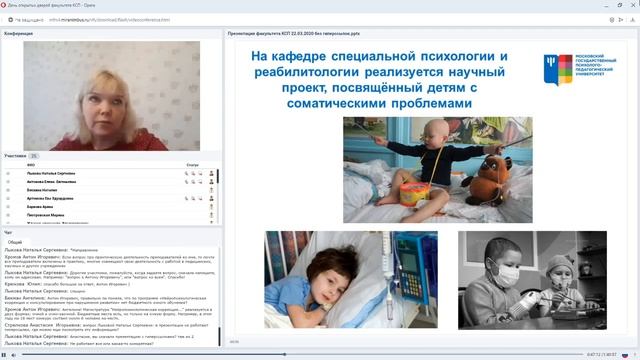This screenshot has width=640, height=360.
Task: Click the photo of boy with drum
Action: tap(438, 170)
